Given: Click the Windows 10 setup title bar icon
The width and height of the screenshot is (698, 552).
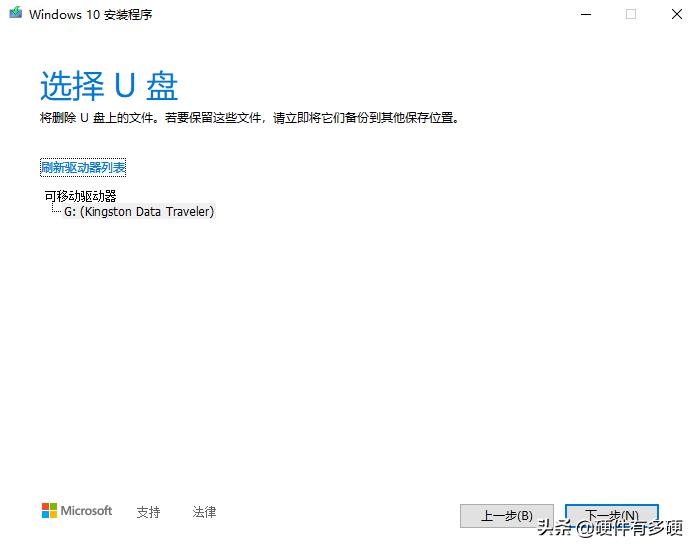Looking at the screenshot, I should pos(16,12).
